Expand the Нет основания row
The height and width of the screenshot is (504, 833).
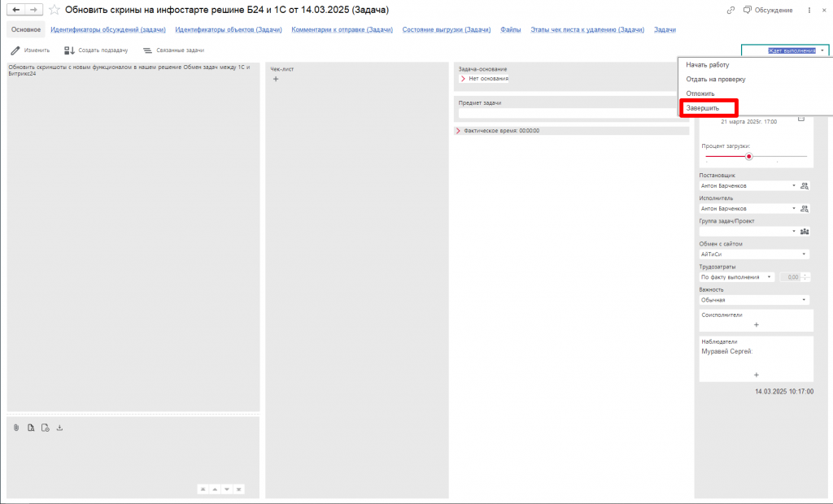463,79
